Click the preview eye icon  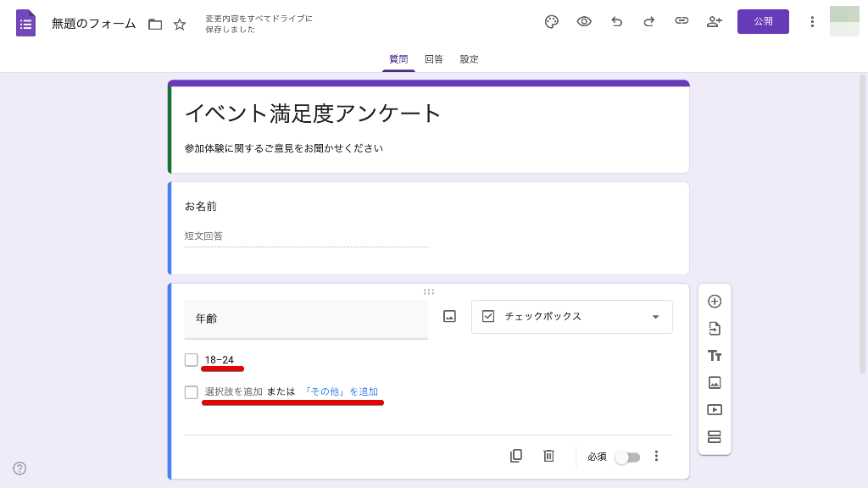(584, 22)
